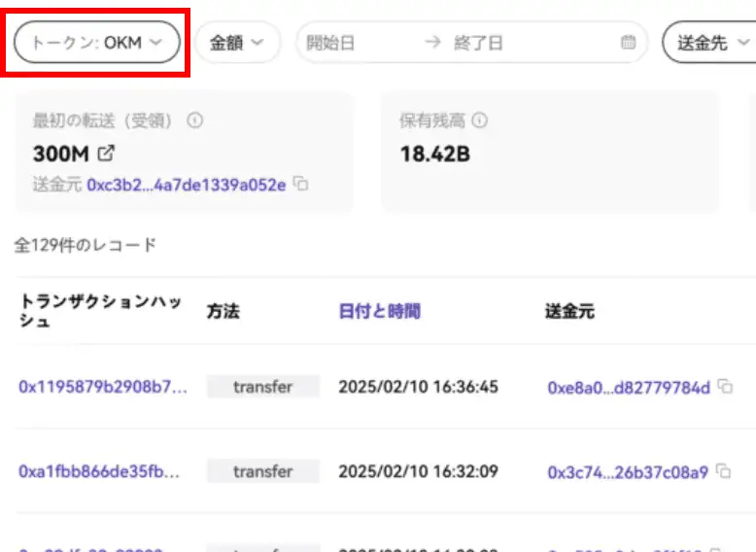Open sender address 0x3c74...26b37c08a9
The height and width of the screenshot is (552, 756).
(x=628, y=472)
